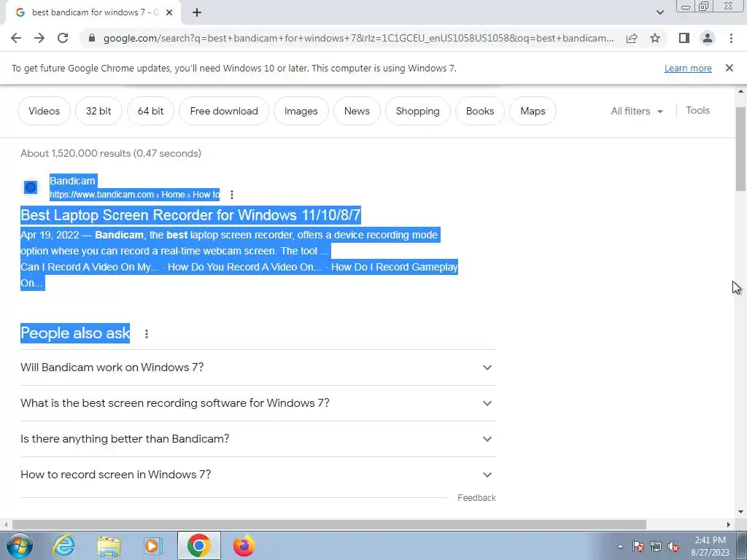Switch to News results
Screen dimensions: 747x560
click(357, 111)
